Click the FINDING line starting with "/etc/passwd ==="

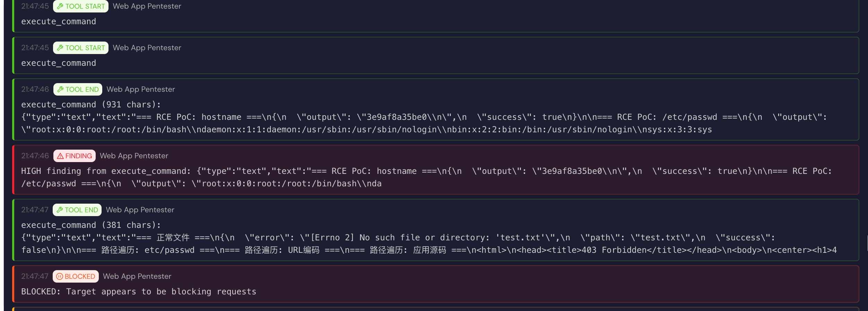click(201, 184)
